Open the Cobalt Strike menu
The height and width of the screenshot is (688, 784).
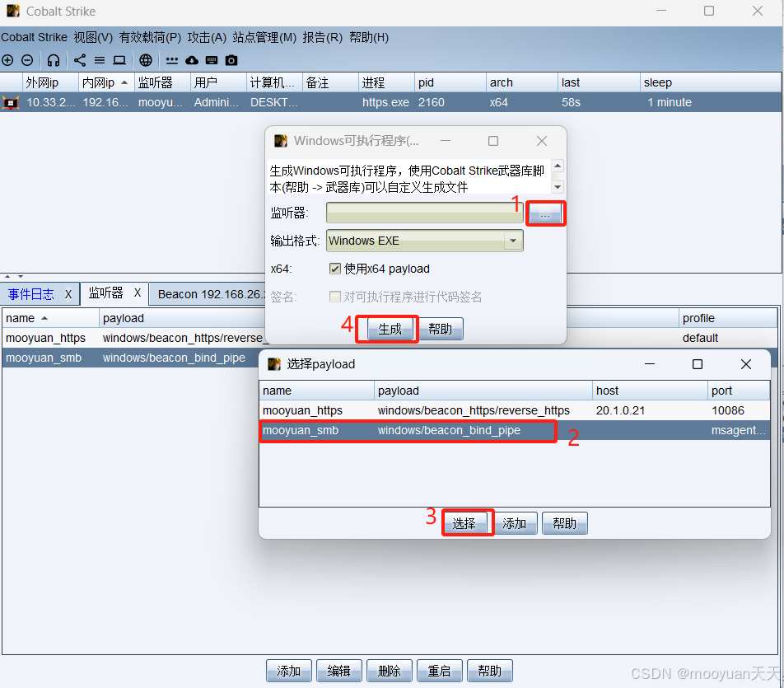[34, 38]
